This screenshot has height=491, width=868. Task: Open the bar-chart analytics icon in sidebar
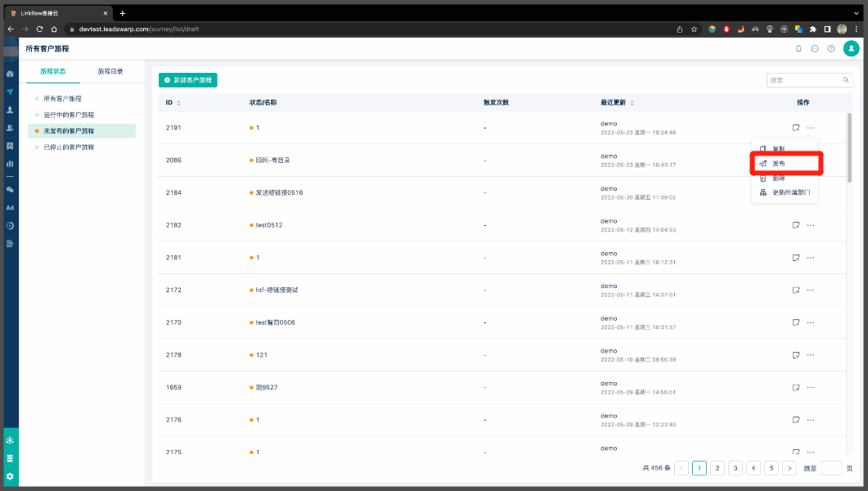[x=10, y=164]
